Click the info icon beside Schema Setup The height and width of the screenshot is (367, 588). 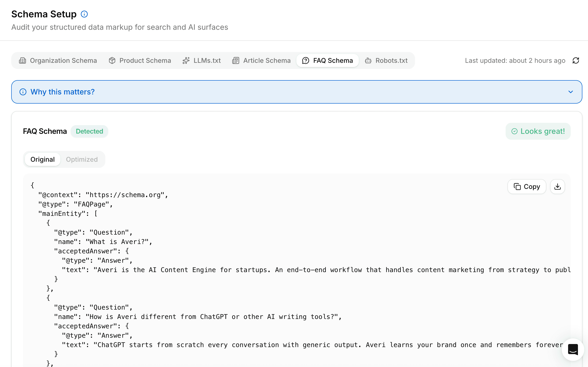(x=84, y=14)
